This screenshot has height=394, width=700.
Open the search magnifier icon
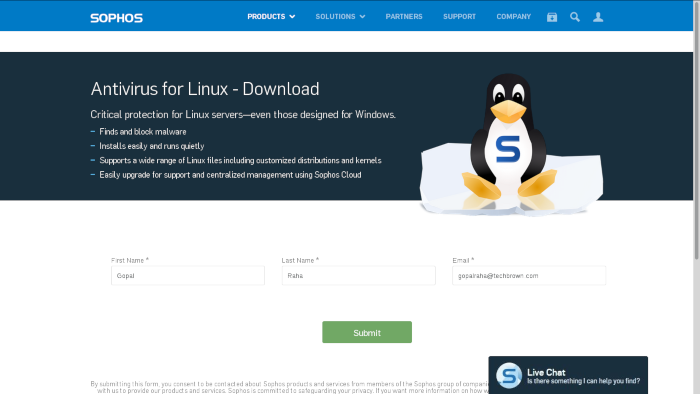(x=575, y=17)
